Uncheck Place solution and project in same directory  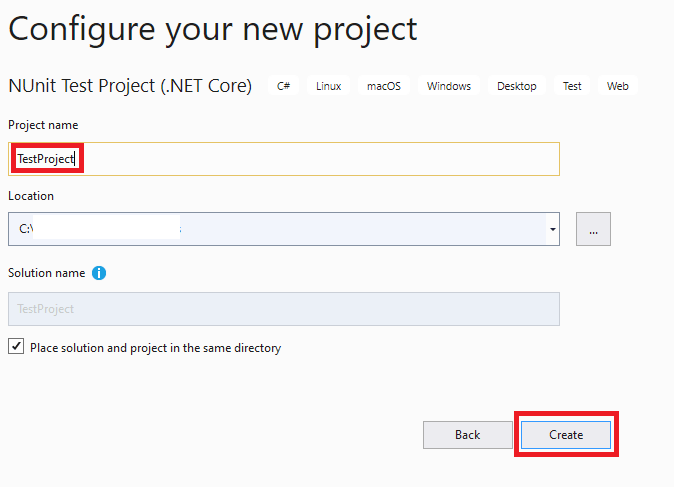click(16, 347)
